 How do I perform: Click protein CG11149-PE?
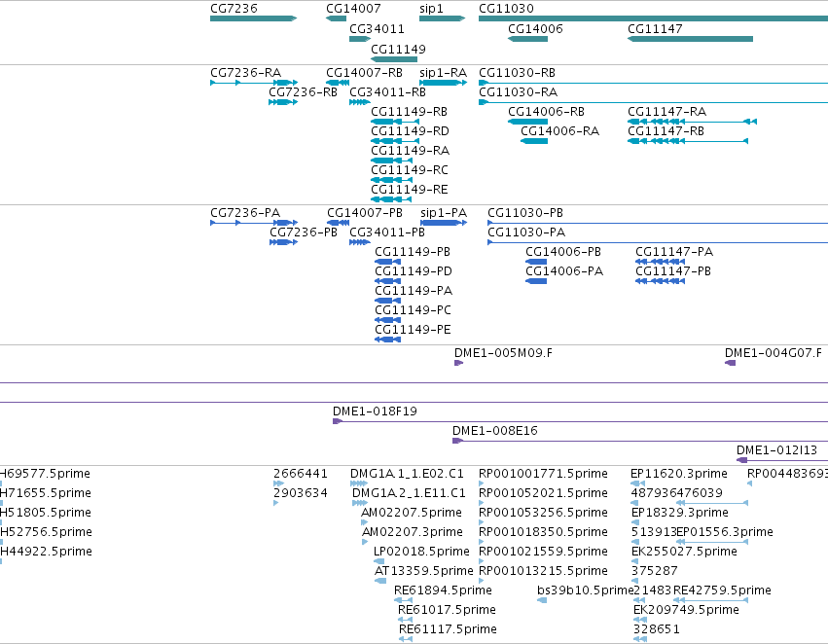point(413,330)
